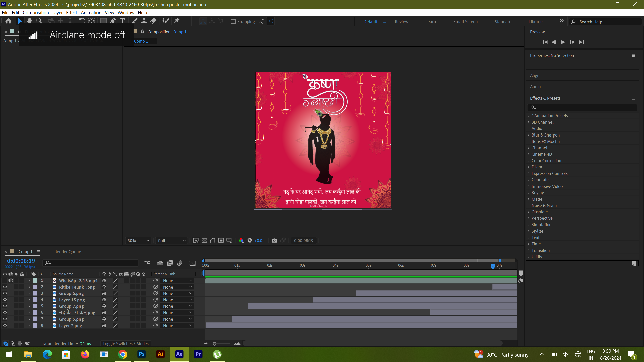
Task: Select the Rotation tool
Action: [x=82, y=21]
